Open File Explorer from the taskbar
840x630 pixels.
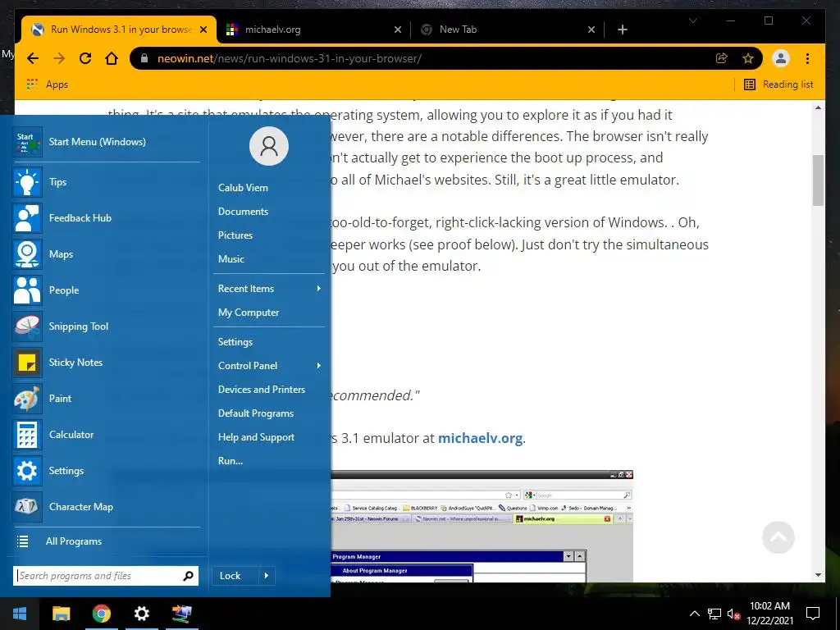61,614
